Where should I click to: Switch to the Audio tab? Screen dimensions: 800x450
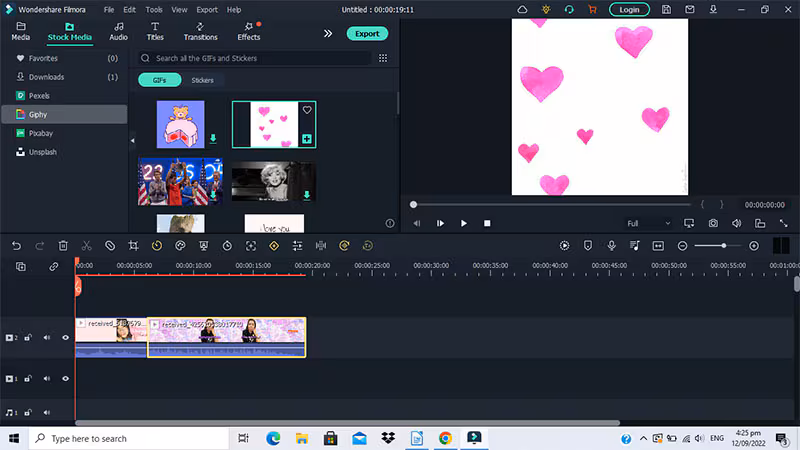[x=118, y=32]
